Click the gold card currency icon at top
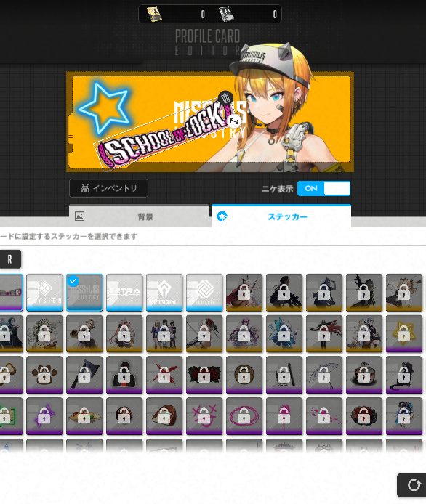This screenshot has width=426, height=504. [x=154, y=14]
